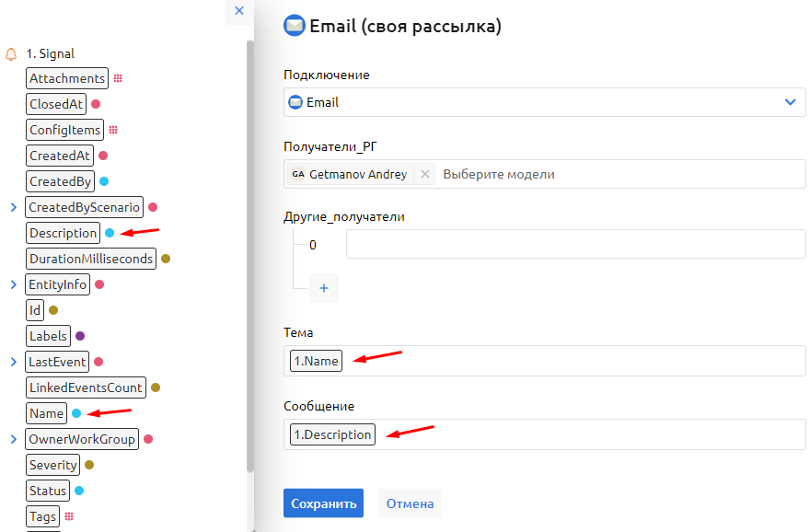810x532 pixels.
Task: Click the grid icon beside Attachments
Action: [x=118, y=78]
